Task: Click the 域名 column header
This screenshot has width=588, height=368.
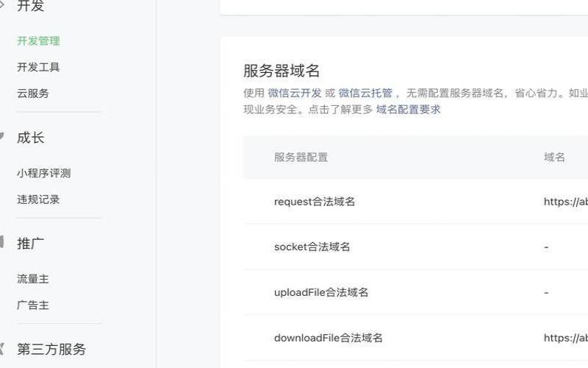Action: 554,158
